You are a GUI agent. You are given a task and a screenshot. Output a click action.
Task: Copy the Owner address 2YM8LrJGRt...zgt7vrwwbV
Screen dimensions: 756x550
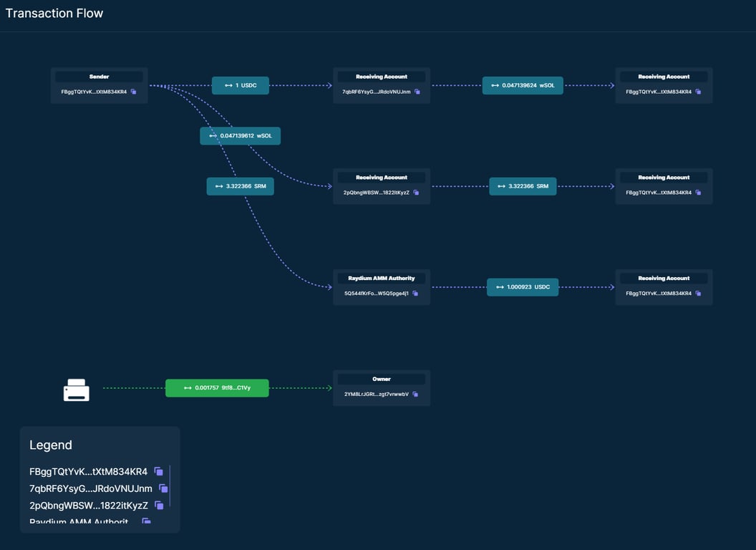[x=417, y=393]
